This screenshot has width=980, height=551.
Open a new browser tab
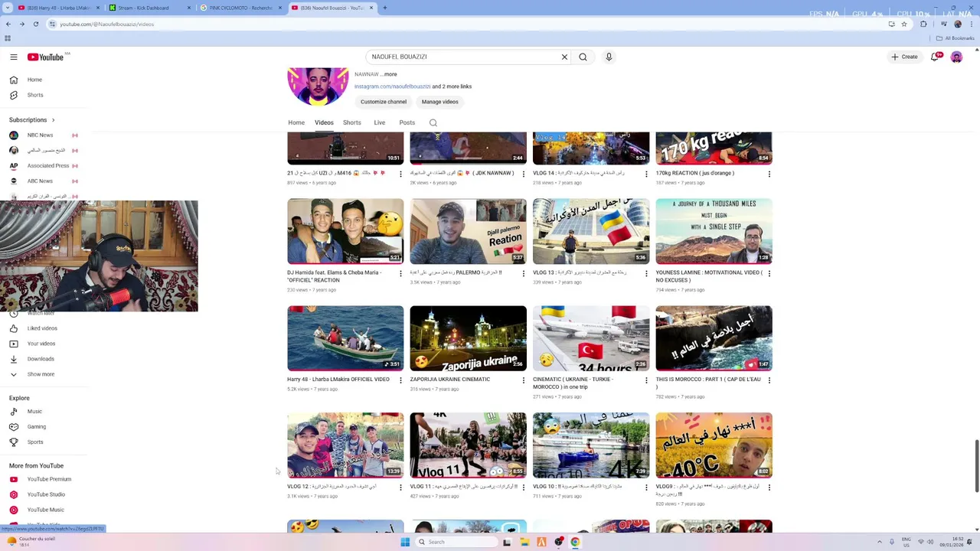click(384, 8)
